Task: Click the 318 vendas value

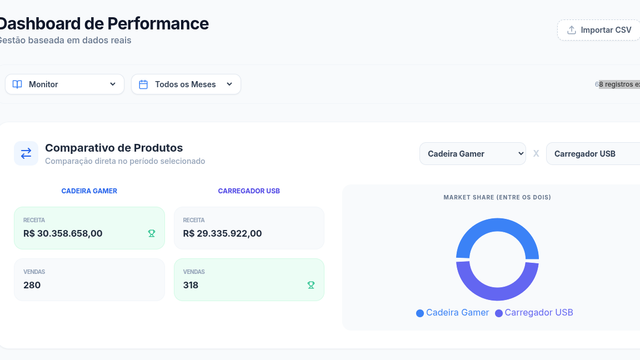Action: point(191,285)
